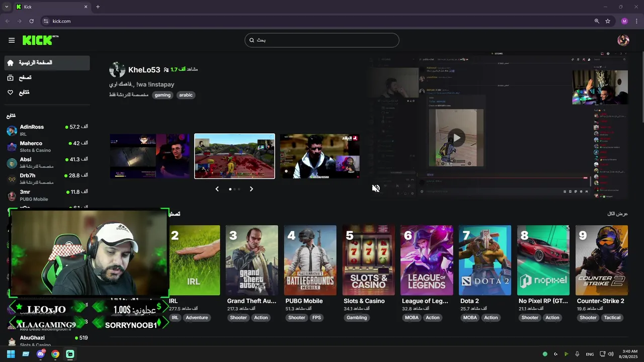
Task: Open the Slots & Casino category card
Action: [368, 260]
